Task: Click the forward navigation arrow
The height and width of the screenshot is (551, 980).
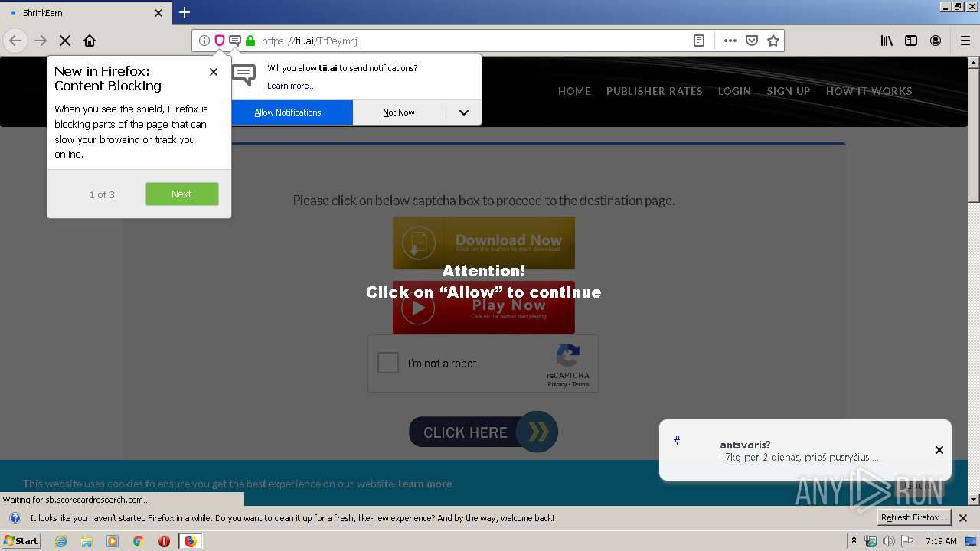Action: (x=41, y=41)
